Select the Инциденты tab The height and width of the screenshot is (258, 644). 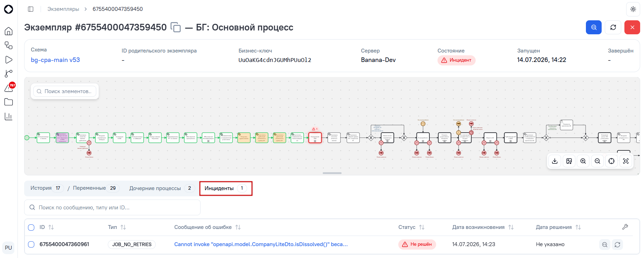click(x=226, y=188)
